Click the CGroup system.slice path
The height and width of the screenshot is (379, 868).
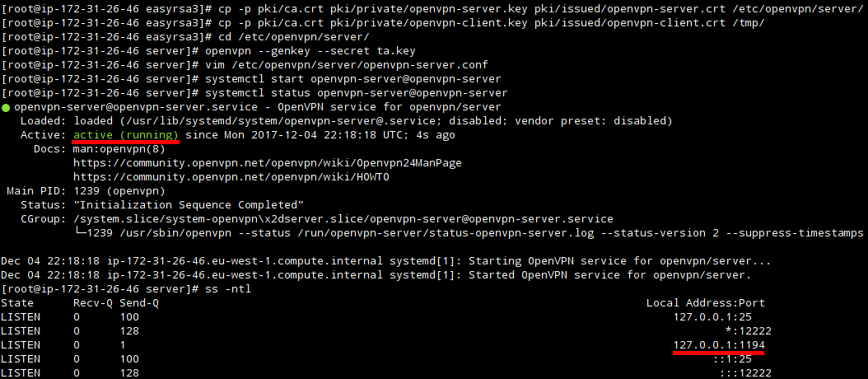click(x=343, y=219)
